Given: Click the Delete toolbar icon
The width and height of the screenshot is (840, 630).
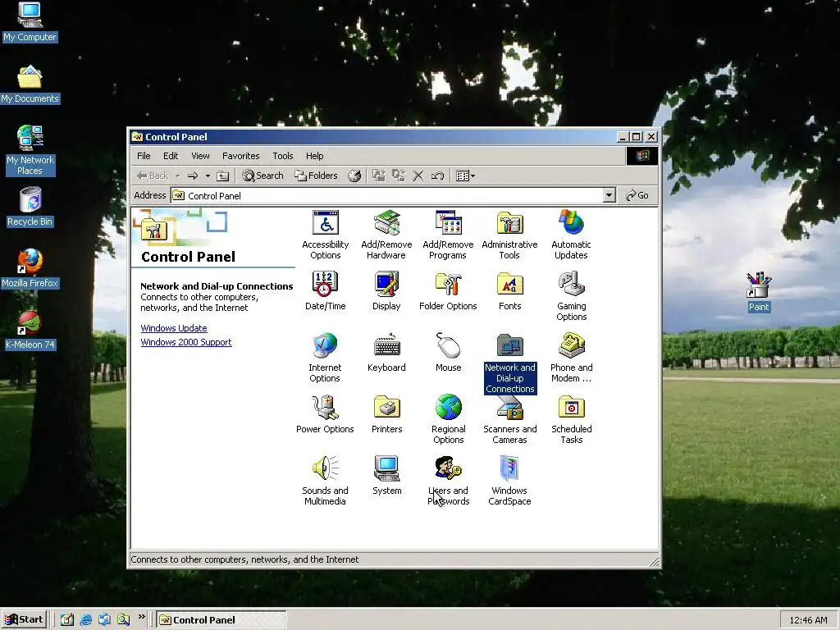Looking at the screenshot, I should pyautogui.click(x=418, y=176).
